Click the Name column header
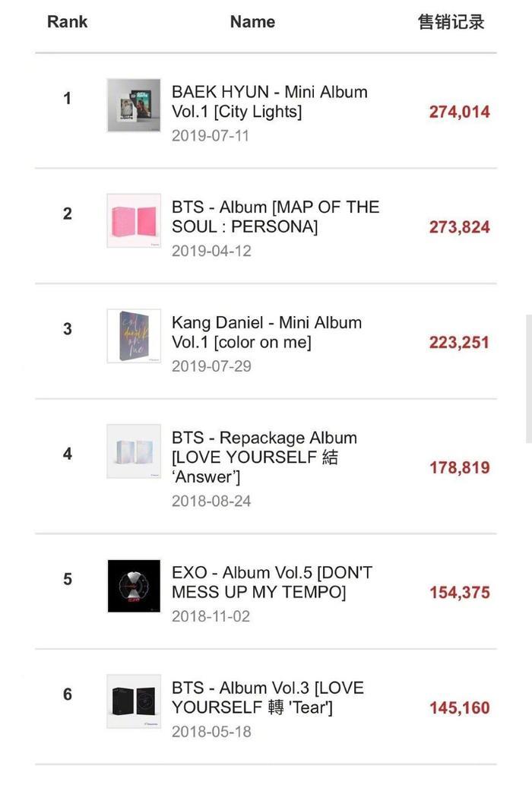The width and height of the screenshot is (532, 788). click(252, 22)
